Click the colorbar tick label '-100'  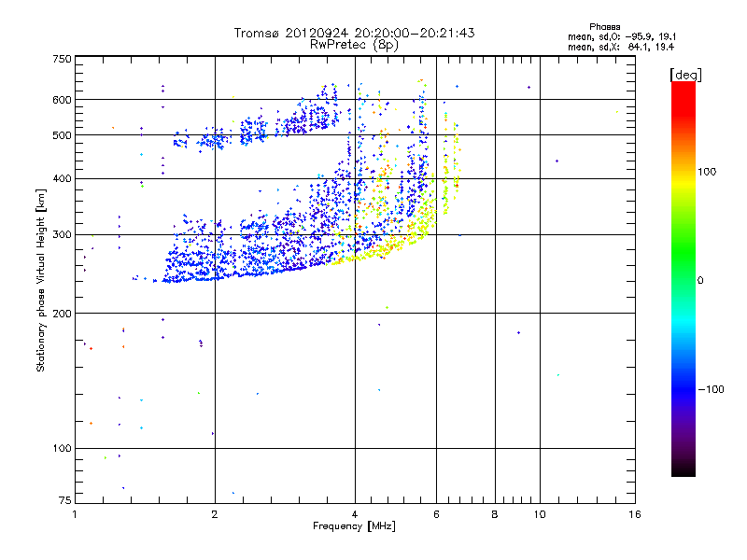point(711,389)
